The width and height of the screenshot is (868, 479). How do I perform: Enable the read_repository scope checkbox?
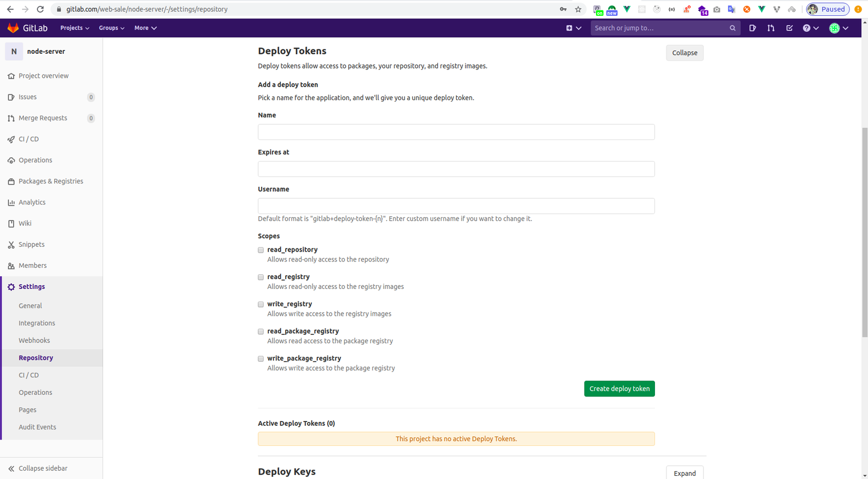point(261,250)
